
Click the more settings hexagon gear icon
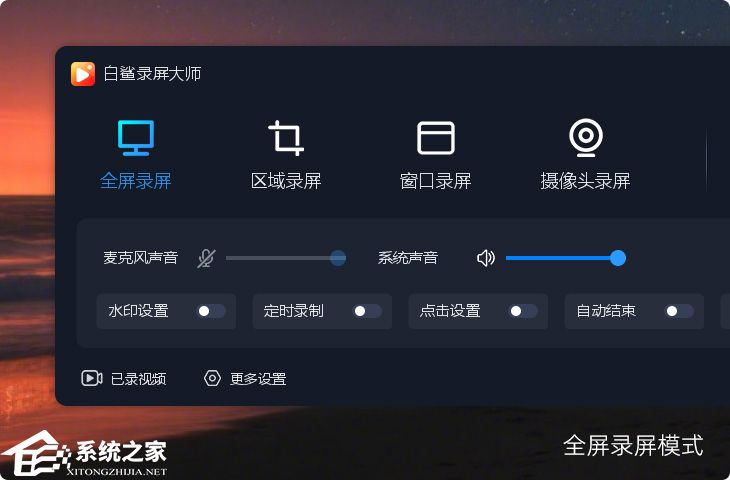pyautogui.click(x=212, y=378)
